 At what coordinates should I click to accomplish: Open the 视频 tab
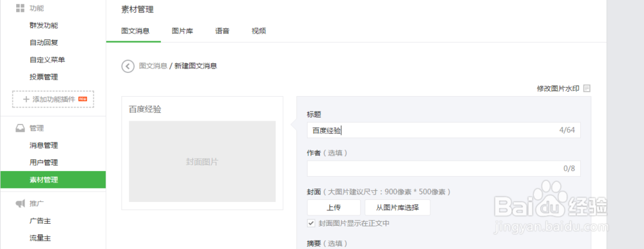click(x=259, y=31)
